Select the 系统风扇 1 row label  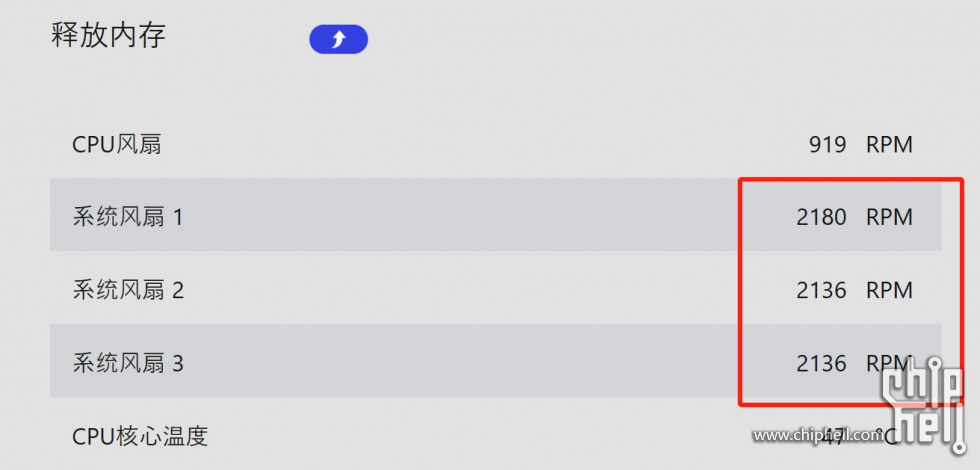point(128,217)
